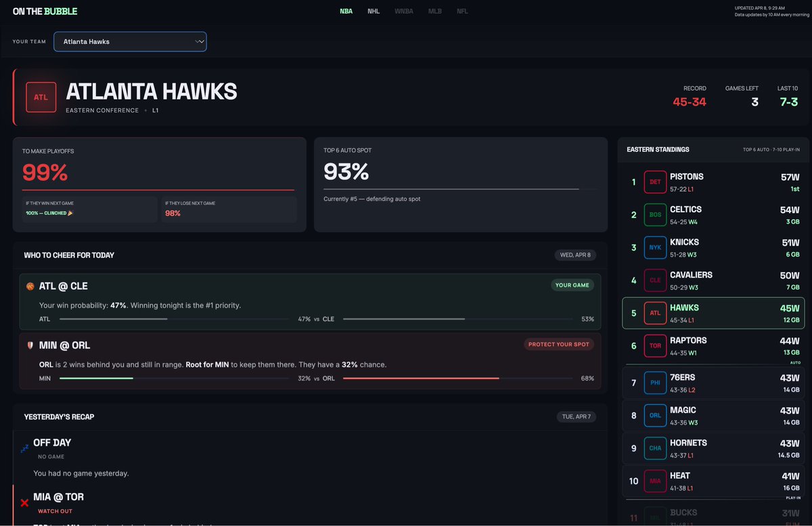Click Currently #5 defending auto spot text
Image resolution: width=812 pixels, height=526 pixels.
pyautogui.click(x=371, y=199)
